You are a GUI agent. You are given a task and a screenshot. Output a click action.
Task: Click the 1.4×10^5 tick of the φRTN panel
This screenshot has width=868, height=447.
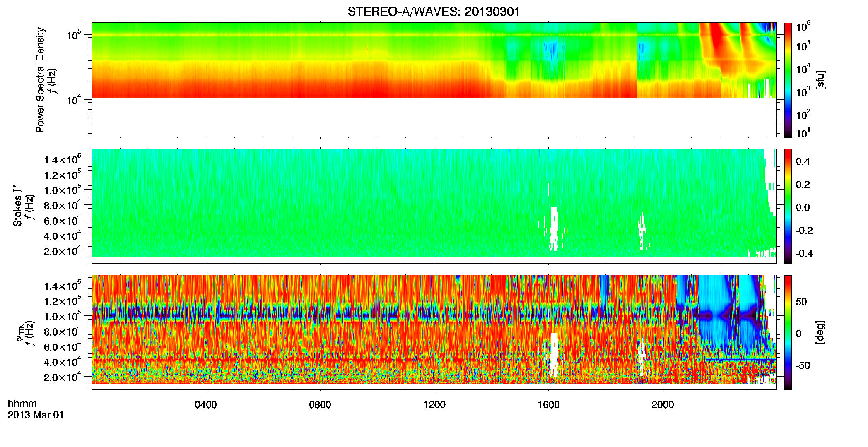click(63, 286)
